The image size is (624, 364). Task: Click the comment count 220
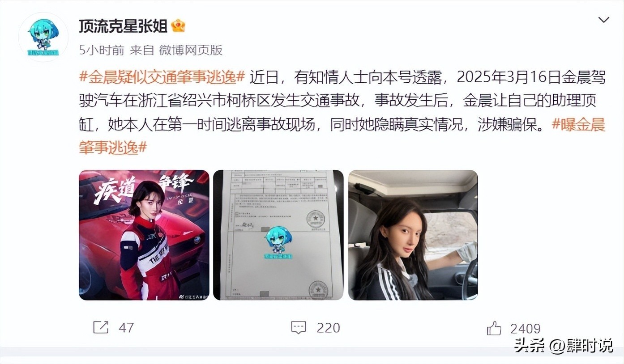pos(328,328)
